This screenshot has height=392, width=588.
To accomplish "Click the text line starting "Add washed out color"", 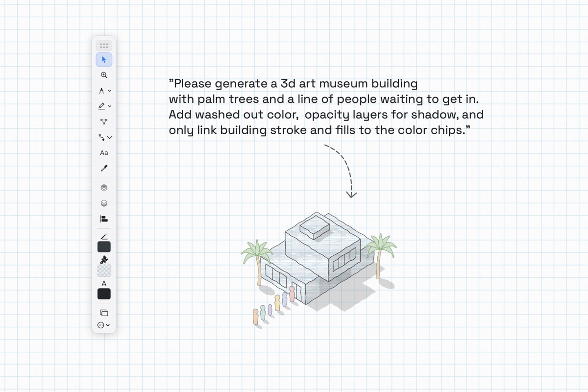I will tap(326, 115).
